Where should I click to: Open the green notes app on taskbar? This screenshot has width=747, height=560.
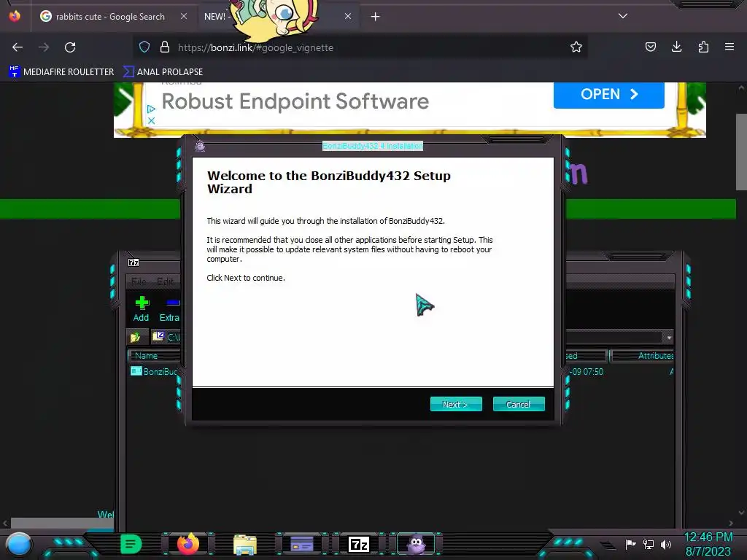(131, 544)
